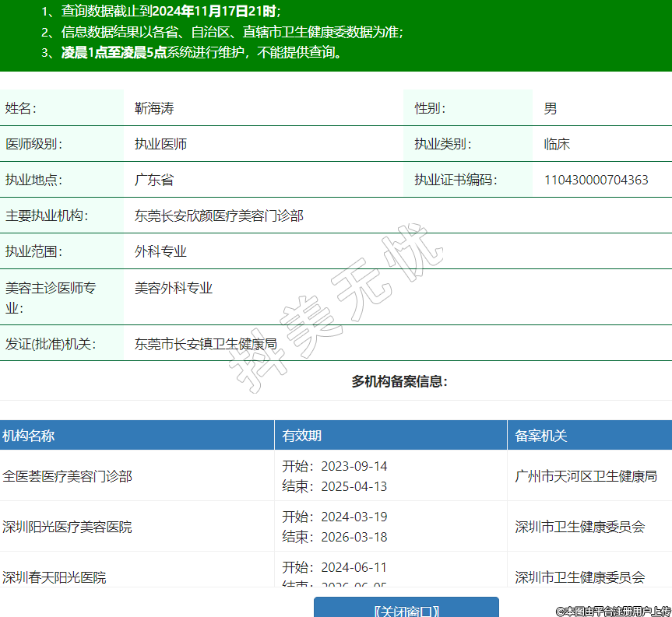
Task: Click the certificate number 110430000704363
Action: (x=596, y=180)
